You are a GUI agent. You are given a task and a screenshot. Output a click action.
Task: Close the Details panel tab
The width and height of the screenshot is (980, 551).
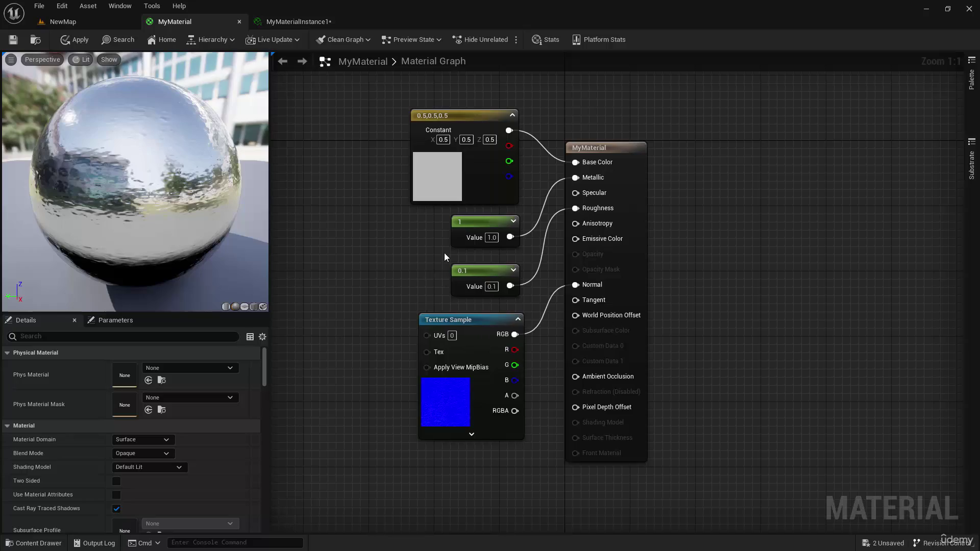[75, 320]
